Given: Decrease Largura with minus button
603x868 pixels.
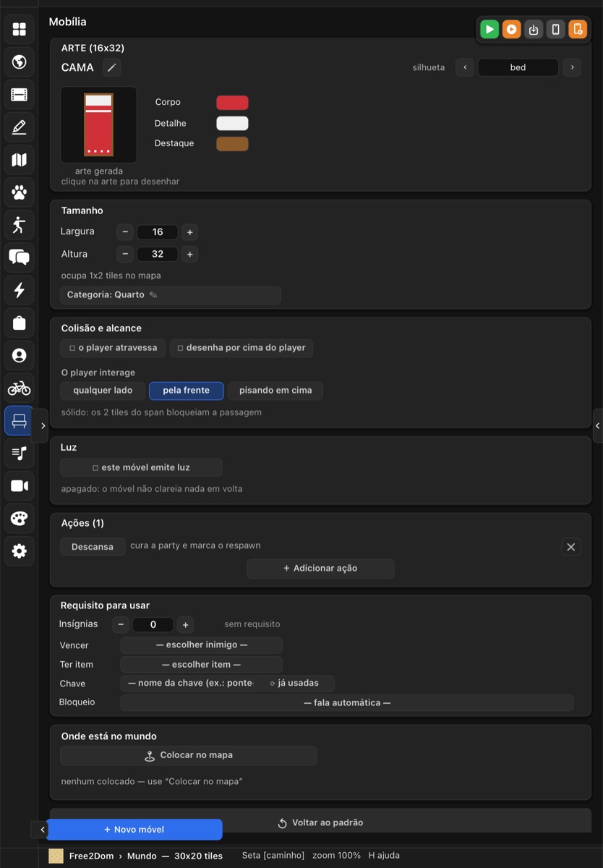Looking at the screenshot, I should 126,232.
